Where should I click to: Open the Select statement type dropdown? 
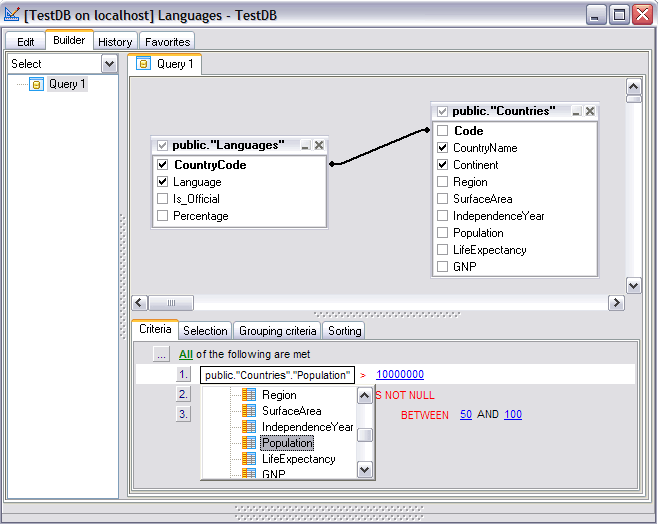click(x=109, y=64)
